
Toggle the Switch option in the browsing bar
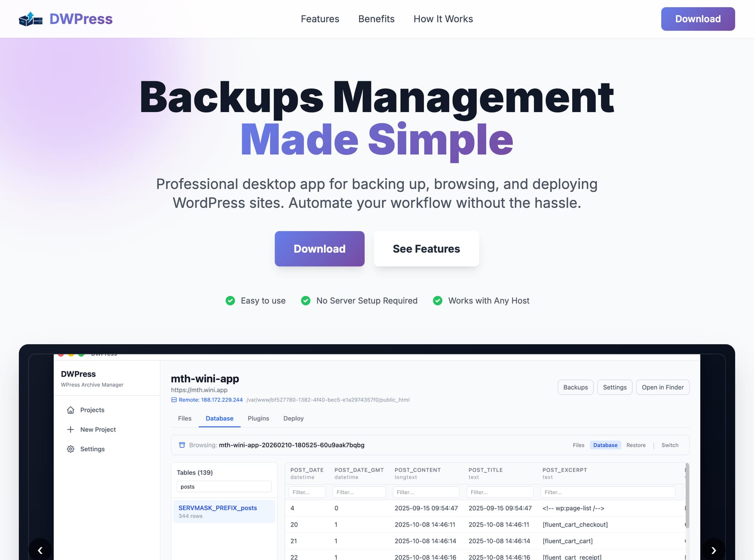click(670, 445)
